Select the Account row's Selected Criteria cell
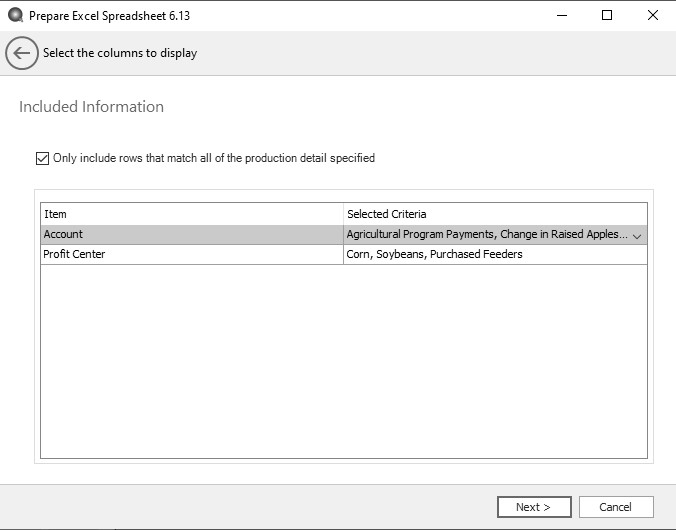 [487, 235]
